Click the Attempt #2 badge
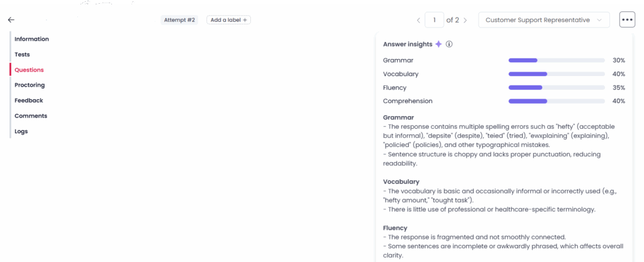644x262 pixels. (179, 19)
